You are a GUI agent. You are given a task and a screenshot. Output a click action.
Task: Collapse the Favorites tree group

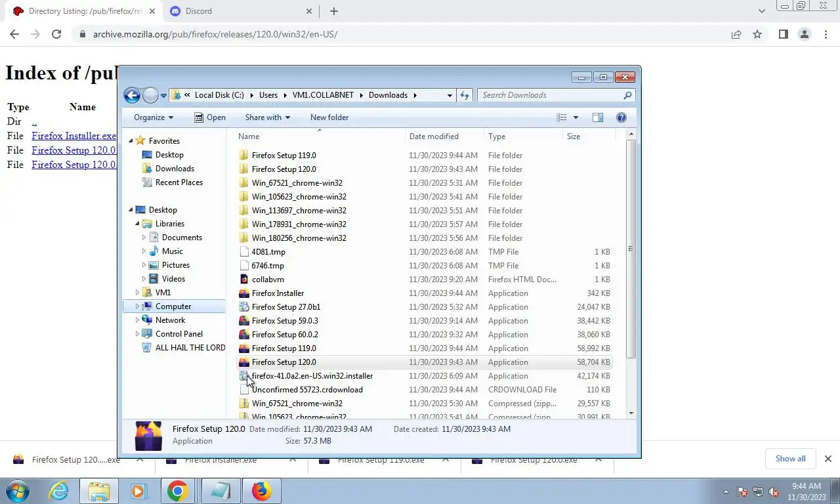131,140
